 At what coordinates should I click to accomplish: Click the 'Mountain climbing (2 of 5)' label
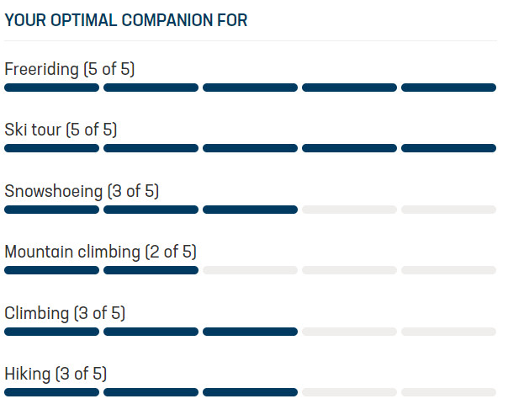pos(100,252)
